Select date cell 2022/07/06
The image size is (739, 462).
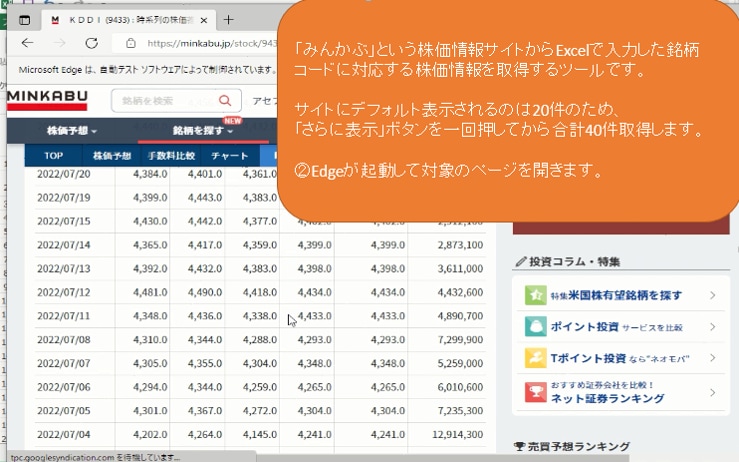coord(64,387)
